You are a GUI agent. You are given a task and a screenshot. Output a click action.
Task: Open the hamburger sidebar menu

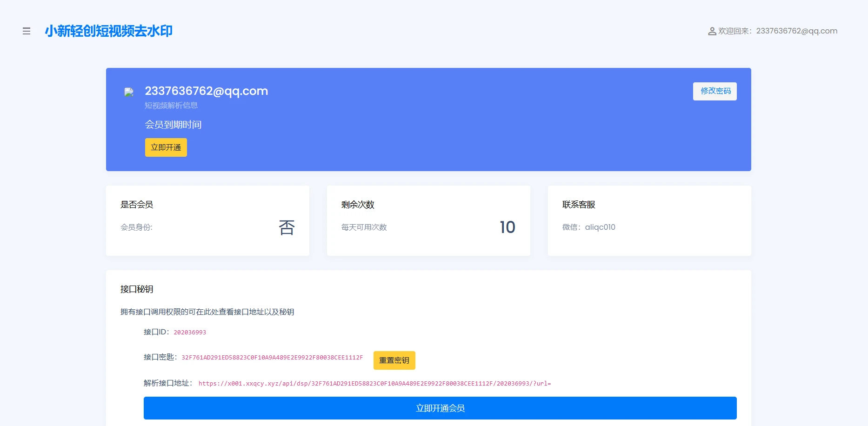[27, 31]
